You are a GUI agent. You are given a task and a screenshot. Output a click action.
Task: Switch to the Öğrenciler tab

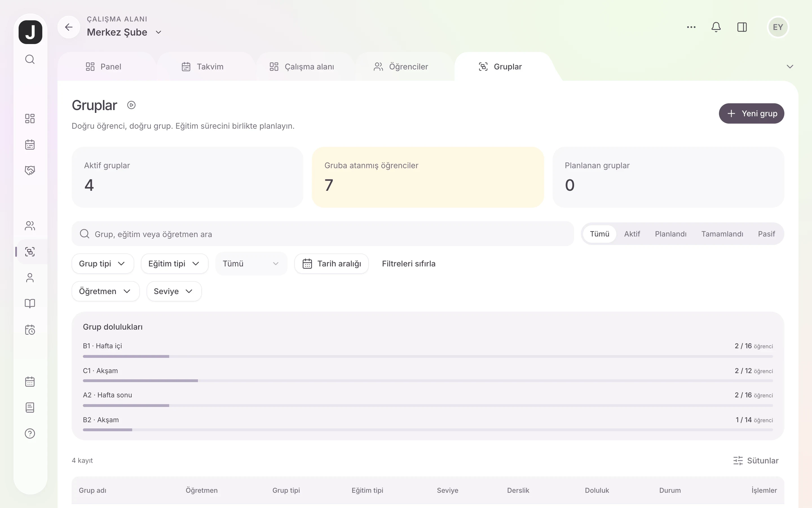point(401,67)
